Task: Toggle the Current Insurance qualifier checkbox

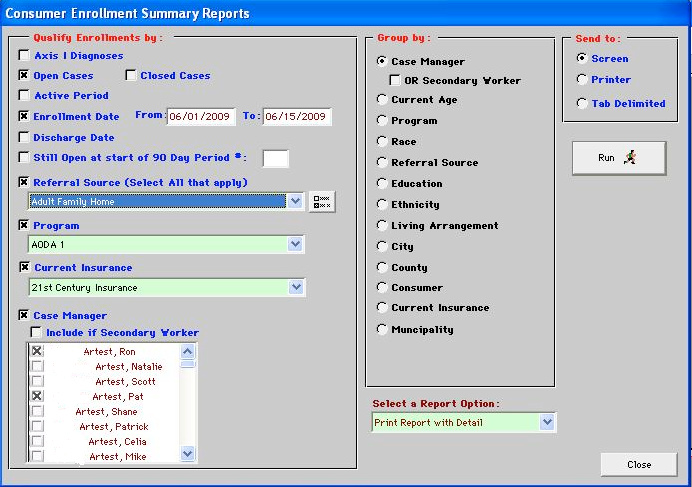Action: coord(25,267)
